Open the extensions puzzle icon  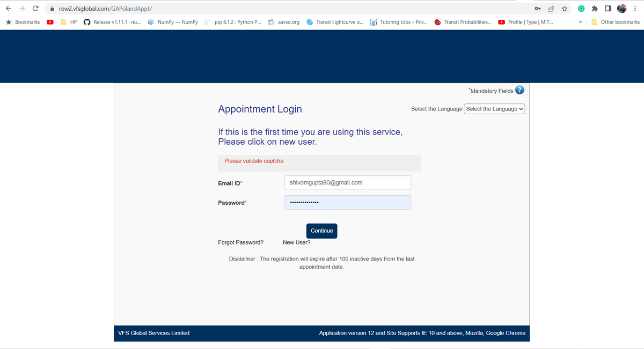(x=595, y=9)
